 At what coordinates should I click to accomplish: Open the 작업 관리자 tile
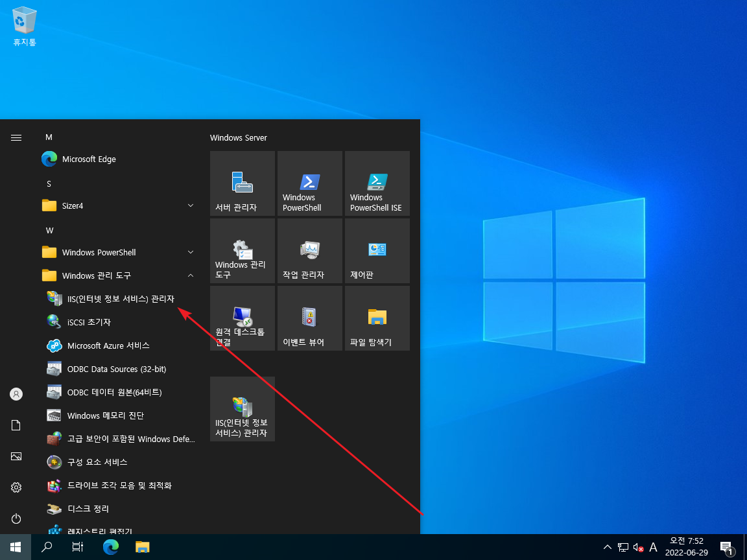(310, 251)
